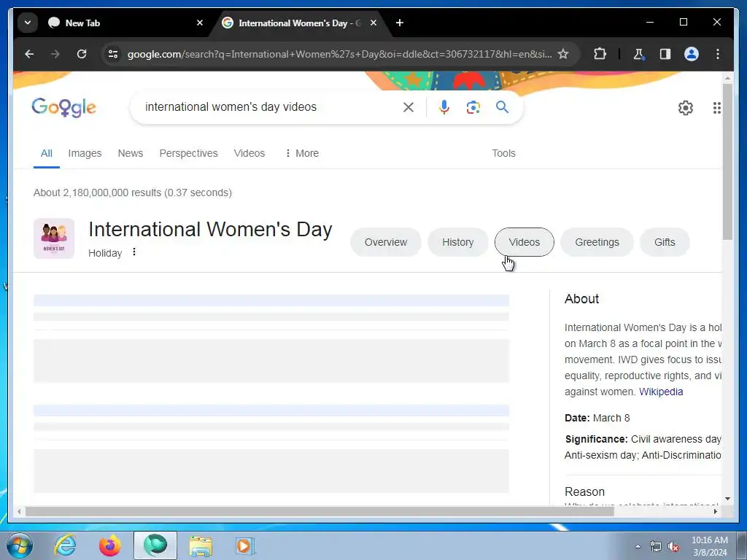Select the Overview chip
Image resolution: width=747 pixels, height=560 pixels.
click(x=386, y=242)
